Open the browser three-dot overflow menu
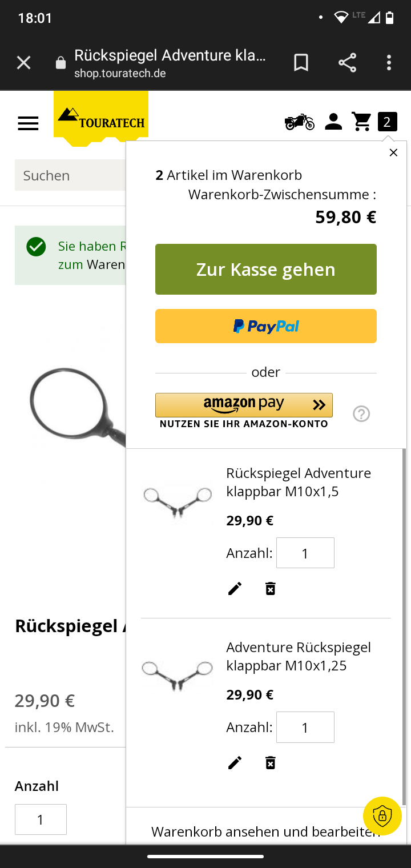Screen dimensions: 411x868 pos(389,62)
